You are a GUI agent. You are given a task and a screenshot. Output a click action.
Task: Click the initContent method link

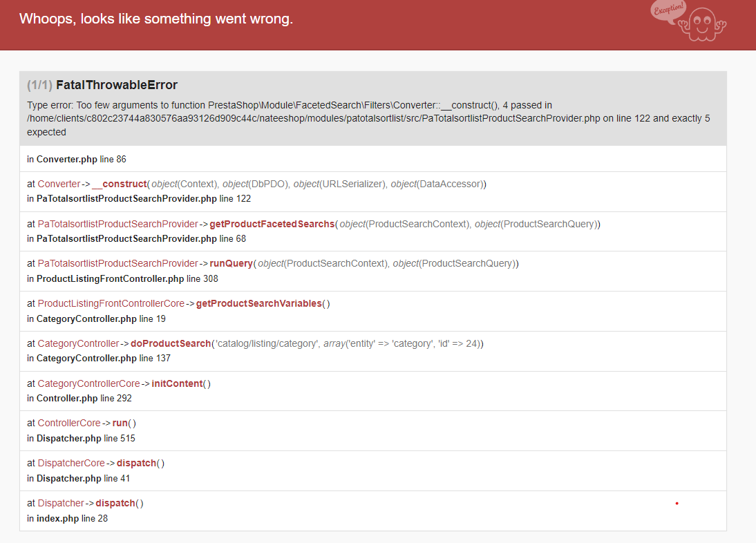177,383
